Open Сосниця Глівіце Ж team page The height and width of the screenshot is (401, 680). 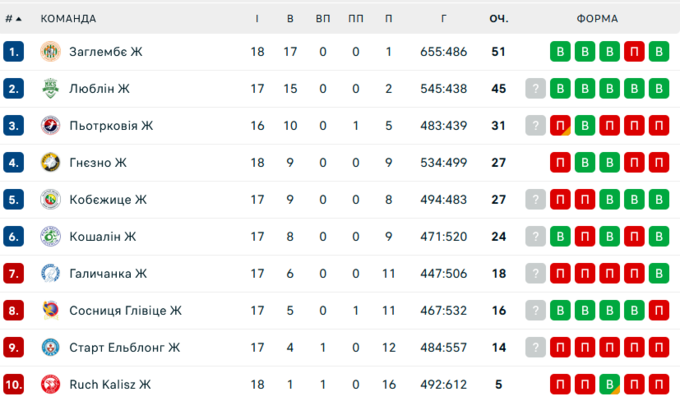(125, 310)
